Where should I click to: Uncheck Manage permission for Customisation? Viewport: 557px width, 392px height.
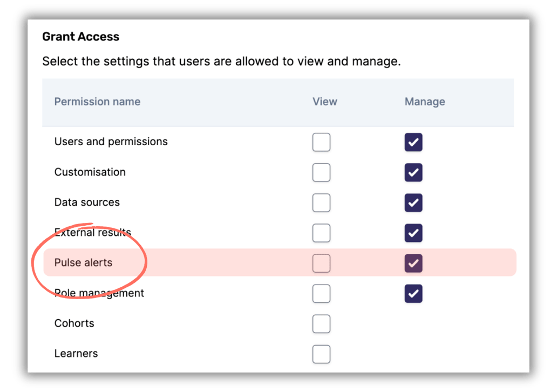pyautogui.click(x=413, y=172)
